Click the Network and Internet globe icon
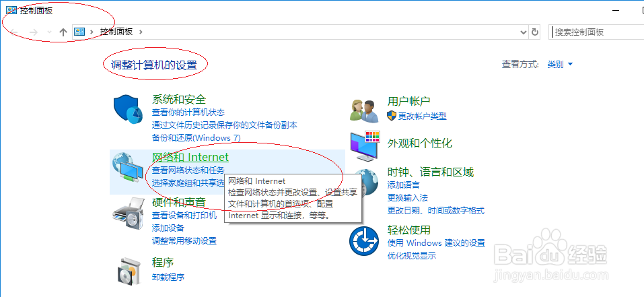The height and width of the screenshot is (297, 644). pyautogui.click(x=128, y=166)
